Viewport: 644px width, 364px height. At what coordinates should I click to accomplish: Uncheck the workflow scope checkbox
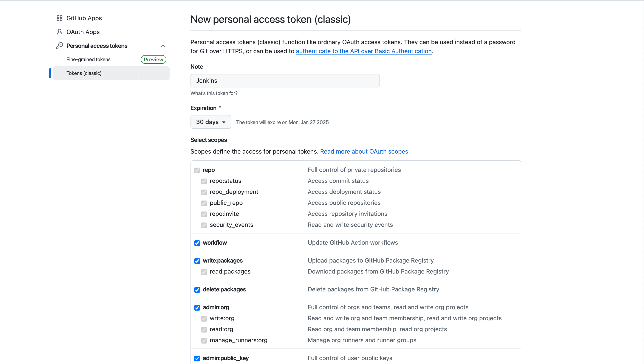tap(197, 243)
